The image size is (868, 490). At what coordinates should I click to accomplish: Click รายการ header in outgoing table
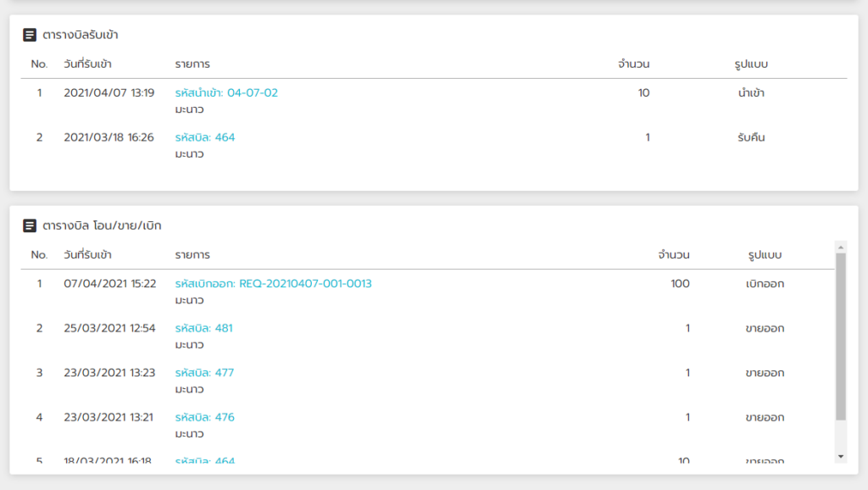point(192,254)
